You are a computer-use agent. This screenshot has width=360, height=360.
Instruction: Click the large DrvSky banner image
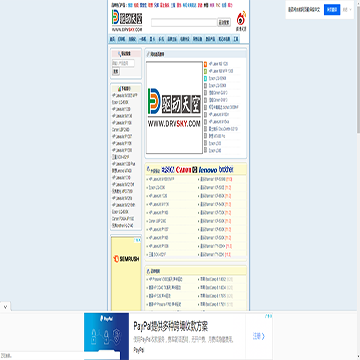(174, 108)
